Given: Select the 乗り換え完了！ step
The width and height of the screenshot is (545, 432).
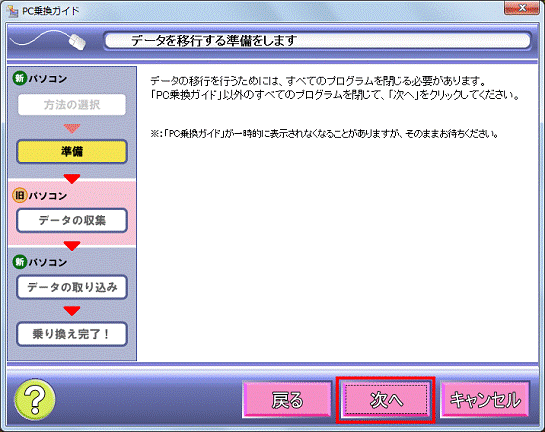Looking at the screenshot, I should point(72,334).
